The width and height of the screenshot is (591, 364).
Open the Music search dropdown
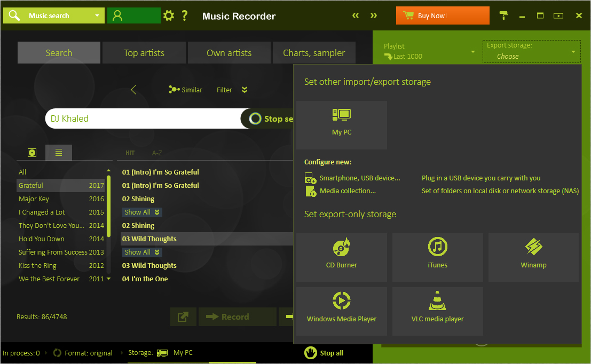(97, 16)
